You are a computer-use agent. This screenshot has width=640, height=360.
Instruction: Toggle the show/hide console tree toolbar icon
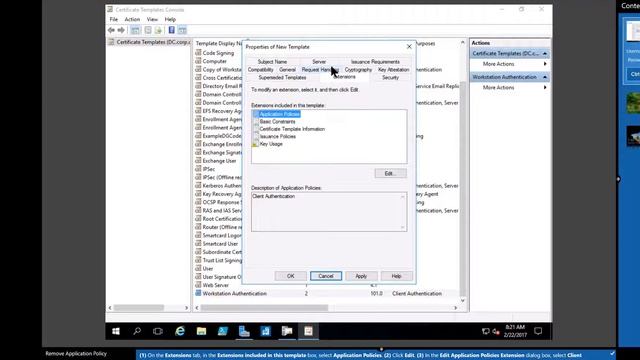pos(136,30)
